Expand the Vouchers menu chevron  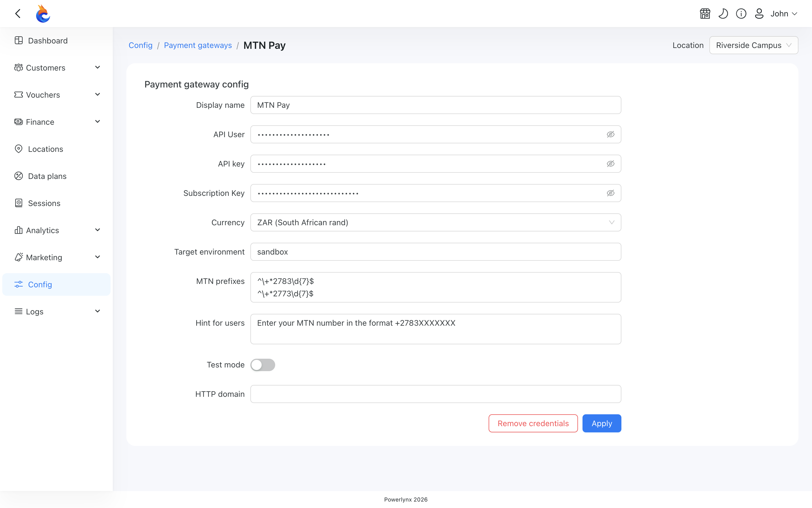(98, 95)
